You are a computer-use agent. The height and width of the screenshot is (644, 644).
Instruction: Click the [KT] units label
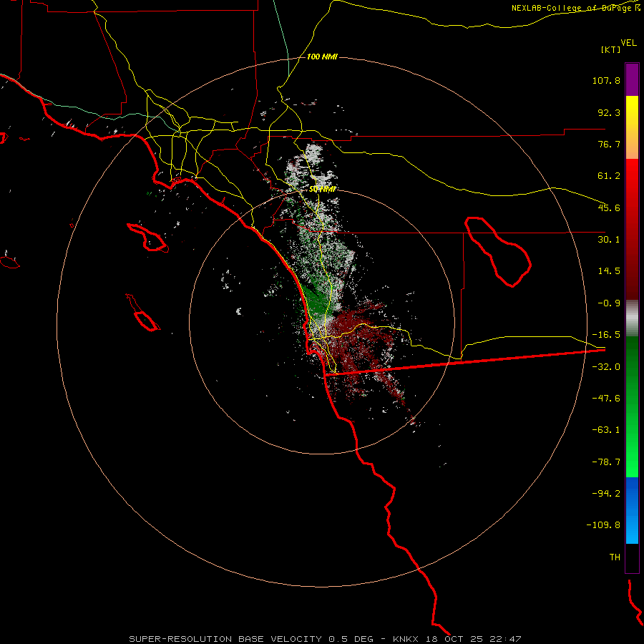(x=610, y=49)
